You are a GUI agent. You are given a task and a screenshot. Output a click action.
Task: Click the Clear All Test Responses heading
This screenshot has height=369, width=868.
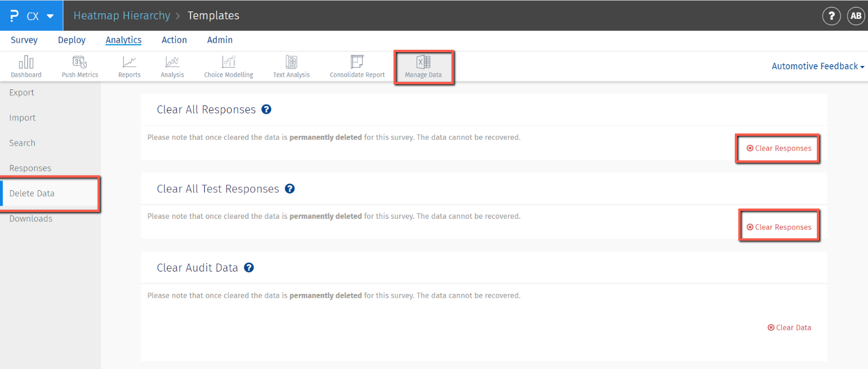click(218, 189)
